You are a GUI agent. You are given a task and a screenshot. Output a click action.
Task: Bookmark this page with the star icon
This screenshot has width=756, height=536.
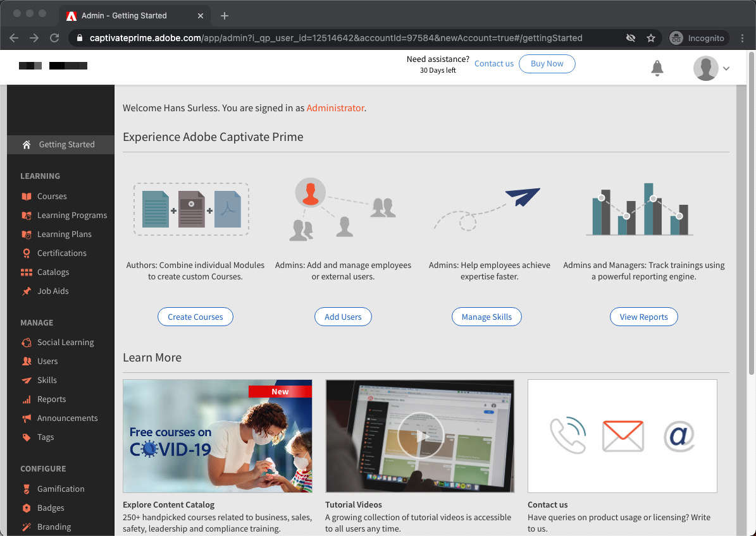point(651,38)
